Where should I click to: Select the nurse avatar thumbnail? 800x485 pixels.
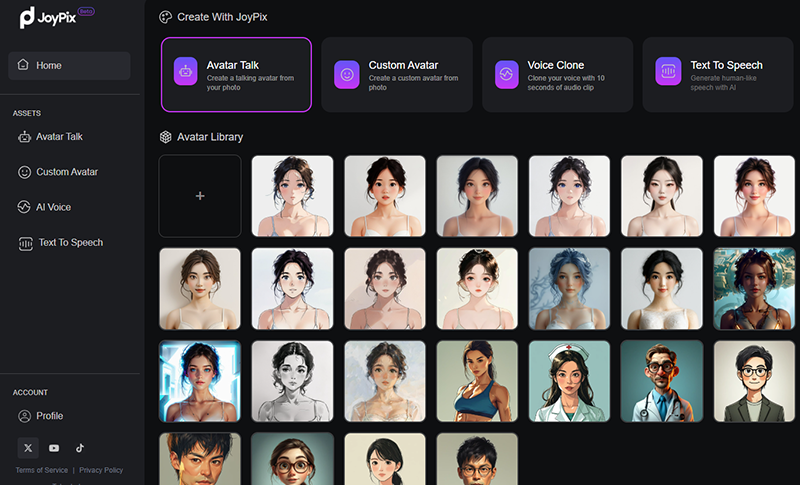click(569, 381)
